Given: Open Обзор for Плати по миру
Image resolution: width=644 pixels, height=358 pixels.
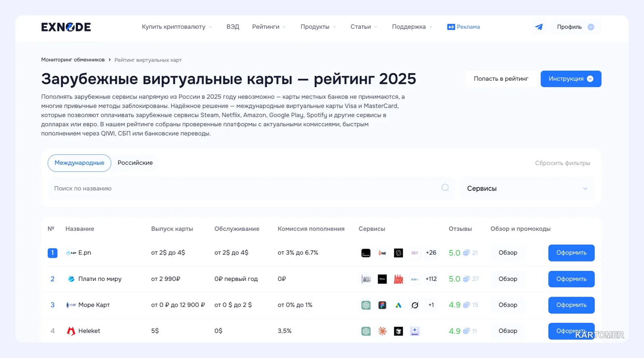Looking at the screenshot, I should pos(508,279).
